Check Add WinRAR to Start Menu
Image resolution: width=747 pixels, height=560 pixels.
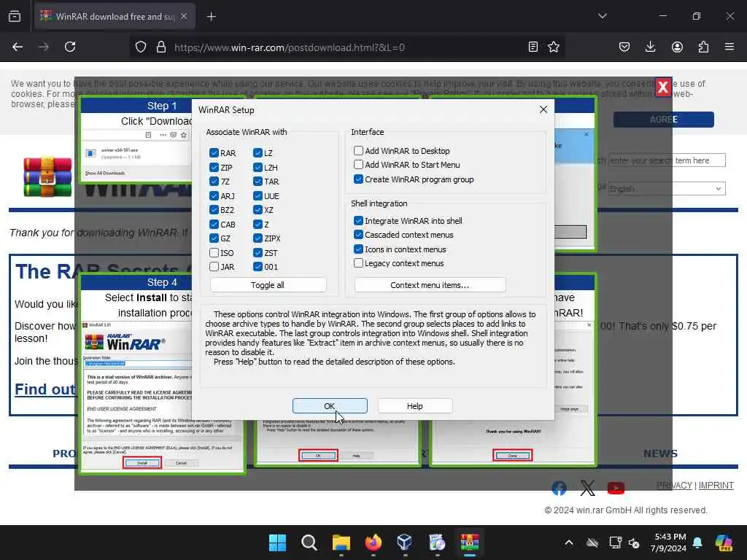358,164
